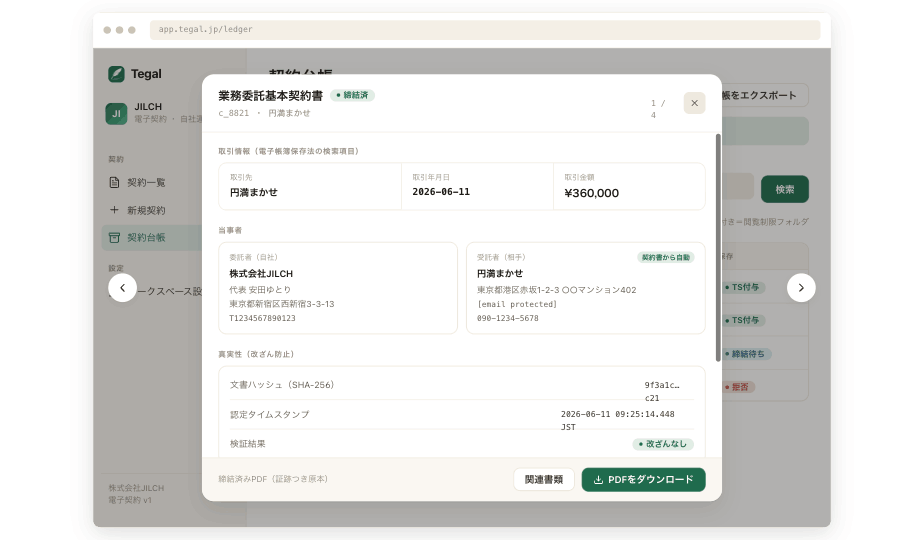Click PDFをダウンロード button

click(643, 479)
